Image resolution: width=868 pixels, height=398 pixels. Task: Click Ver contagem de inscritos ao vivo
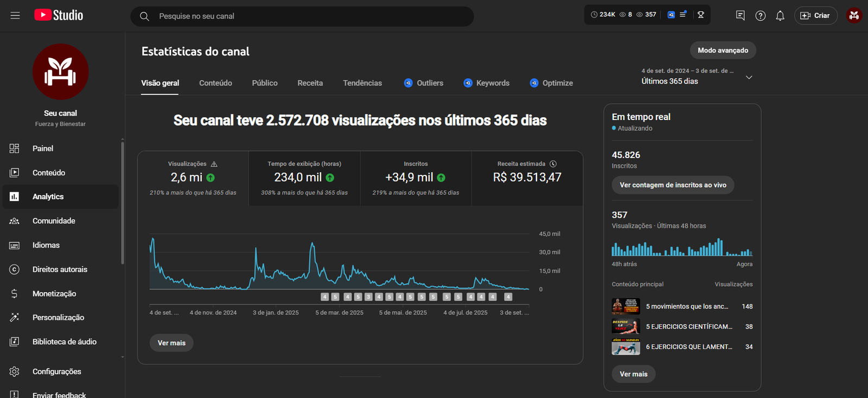tap(673, 185)
